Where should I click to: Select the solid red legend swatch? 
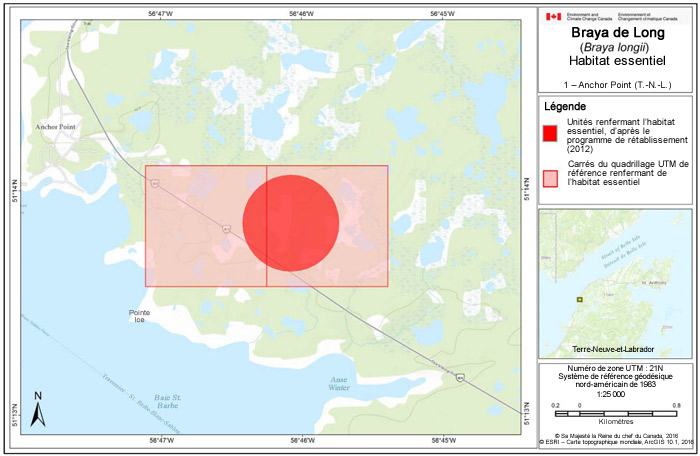pos(550,134)
